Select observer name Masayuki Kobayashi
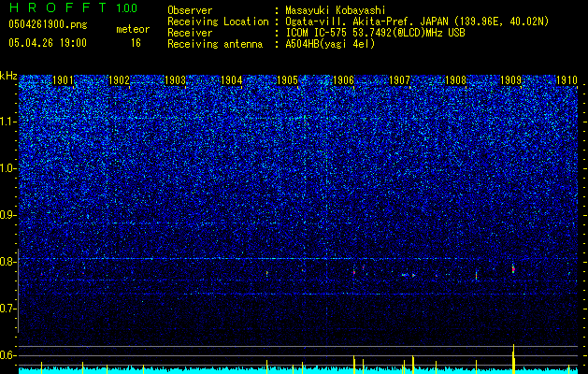This screenshot has height=374, width=588. pos(336,10)
